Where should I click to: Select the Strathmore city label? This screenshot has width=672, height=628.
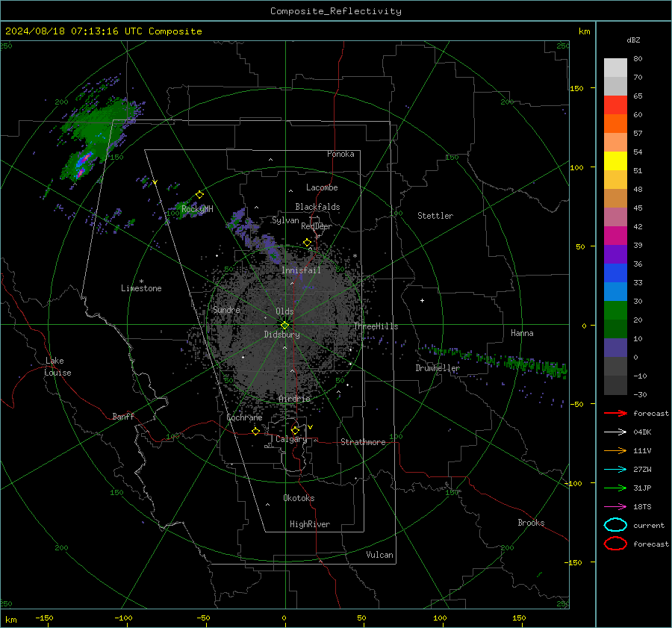[363, 442]
